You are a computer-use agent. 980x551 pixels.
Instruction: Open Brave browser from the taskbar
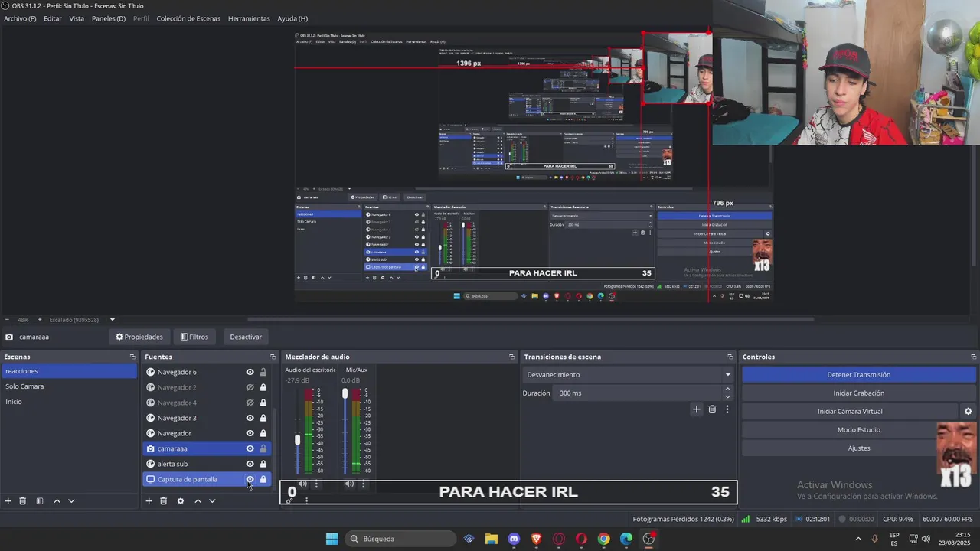537,539
